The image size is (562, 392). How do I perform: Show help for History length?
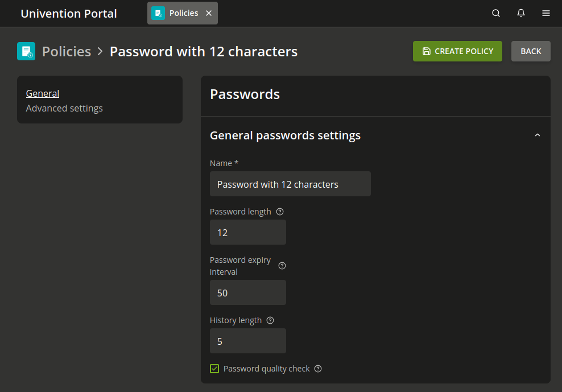click(270, 320)
